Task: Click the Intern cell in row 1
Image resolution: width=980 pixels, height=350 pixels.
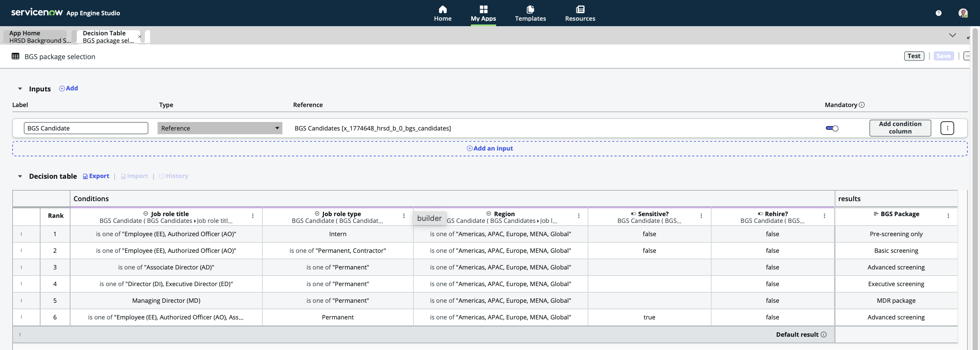Action: 338,234
